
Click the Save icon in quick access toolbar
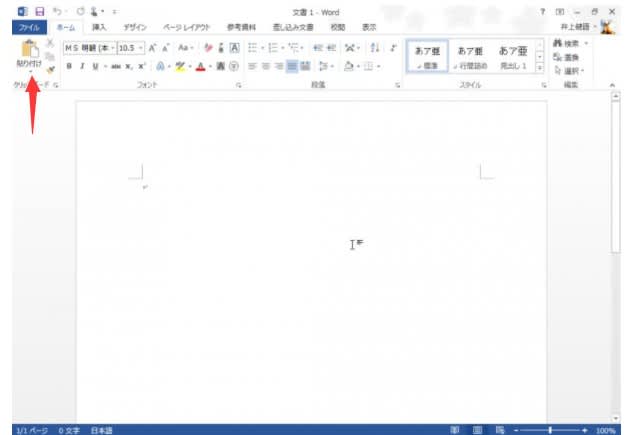(x=41, y=10)
